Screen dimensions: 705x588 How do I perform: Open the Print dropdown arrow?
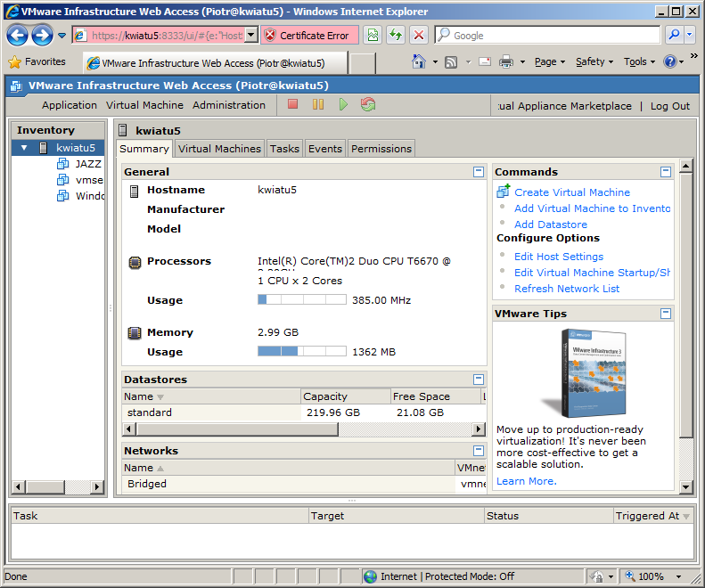click(x=522, y=62)
